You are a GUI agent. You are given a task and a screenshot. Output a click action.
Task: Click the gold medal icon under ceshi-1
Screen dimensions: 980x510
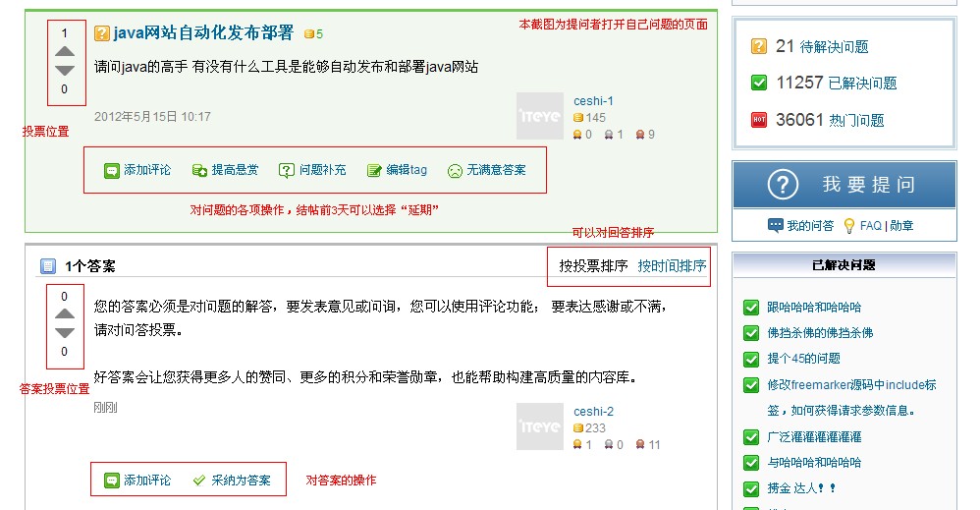tap(576, 135)
